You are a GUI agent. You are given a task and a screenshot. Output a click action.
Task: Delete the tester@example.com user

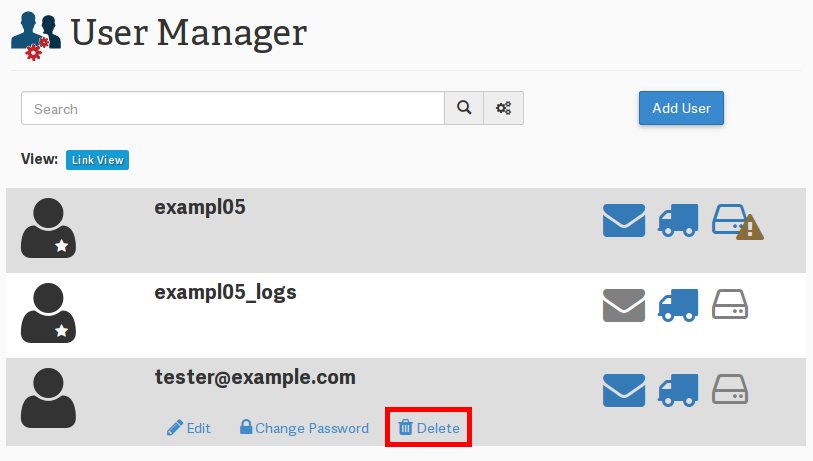[429, 428]
